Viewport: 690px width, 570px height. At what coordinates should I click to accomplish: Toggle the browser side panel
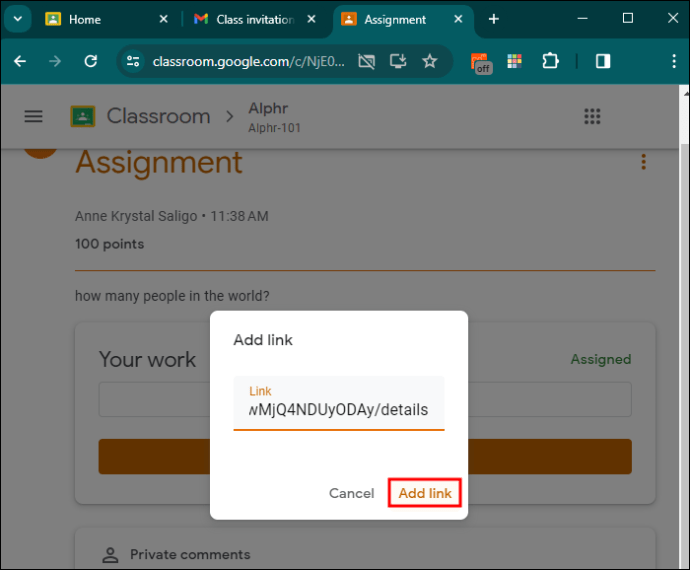click(x=603, y=61)
